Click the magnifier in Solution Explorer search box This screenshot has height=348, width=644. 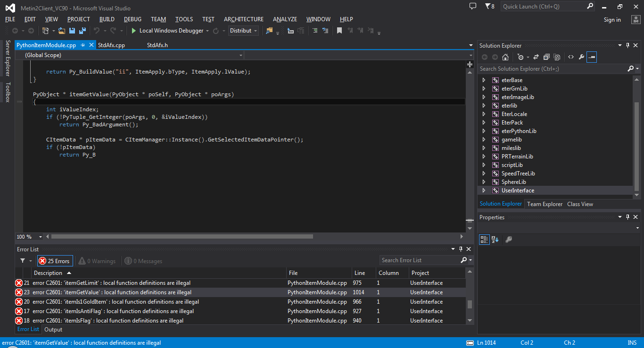pos(631,69)
